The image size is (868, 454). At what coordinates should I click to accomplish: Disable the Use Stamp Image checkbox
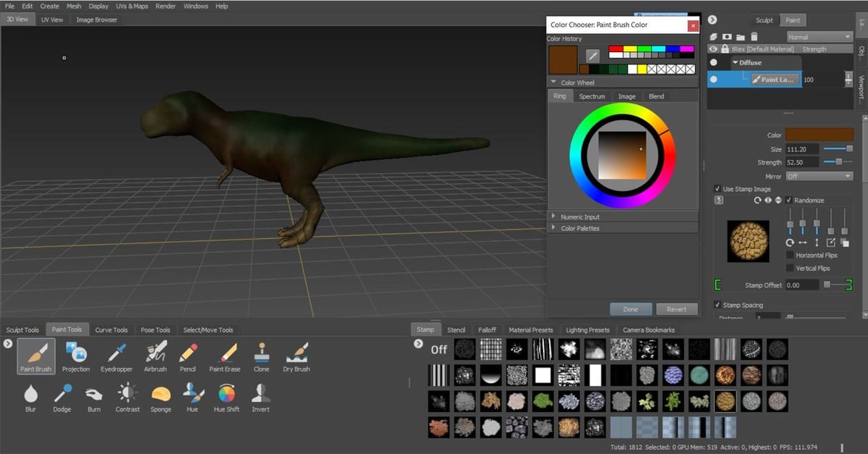click(716, 188)
